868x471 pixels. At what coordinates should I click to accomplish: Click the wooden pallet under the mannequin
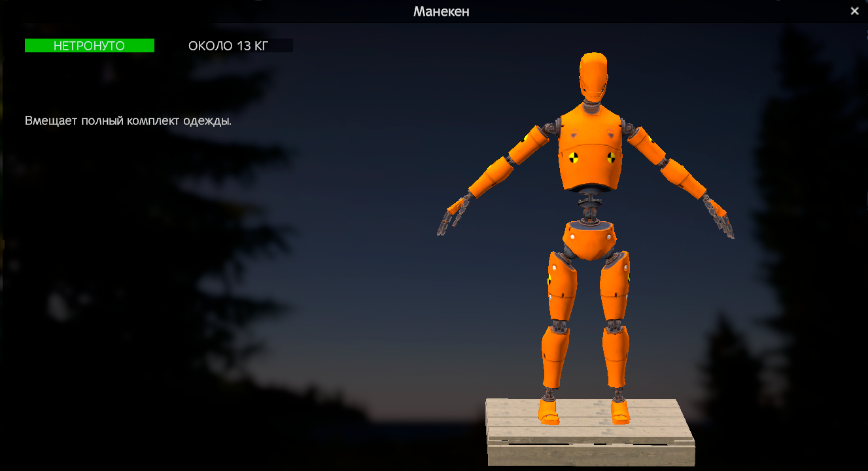[x=590, y=432]
